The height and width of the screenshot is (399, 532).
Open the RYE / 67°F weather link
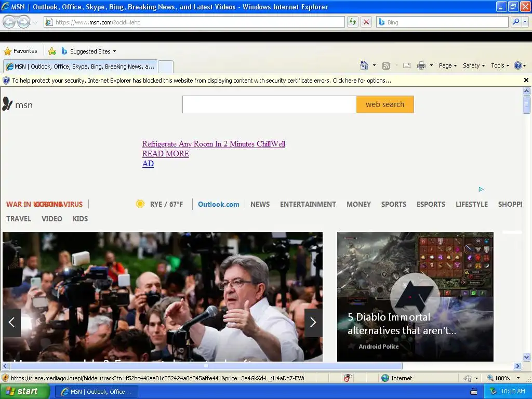coord(166,204)
